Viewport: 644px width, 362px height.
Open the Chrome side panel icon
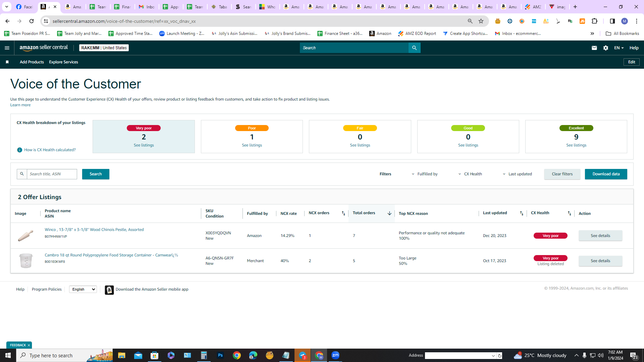(612, 21)
